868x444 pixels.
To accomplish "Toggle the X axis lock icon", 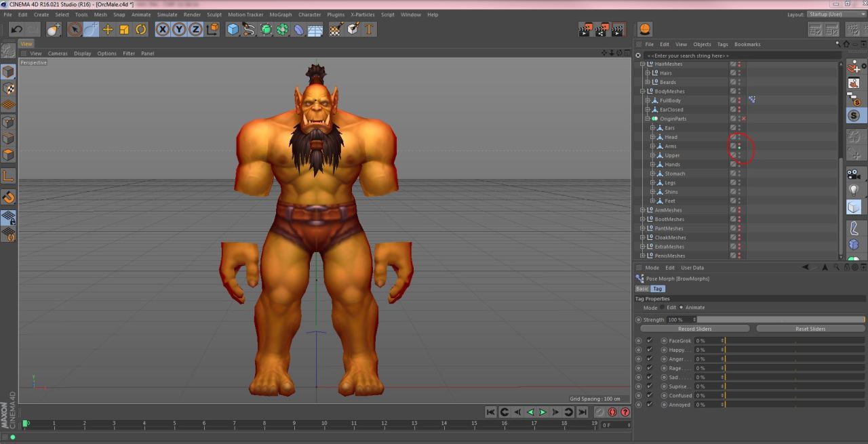I will tap(163, 29).
